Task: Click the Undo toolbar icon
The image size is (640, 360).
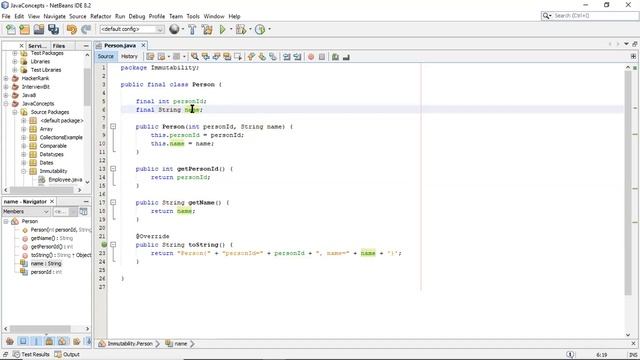Action: [72, 29]
